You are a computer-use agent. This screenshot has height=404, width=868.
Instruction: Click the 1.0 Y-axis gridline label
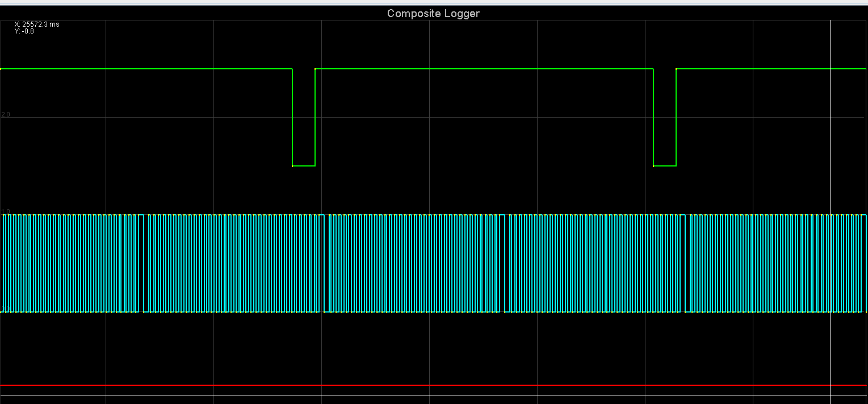tap(6, 211)
